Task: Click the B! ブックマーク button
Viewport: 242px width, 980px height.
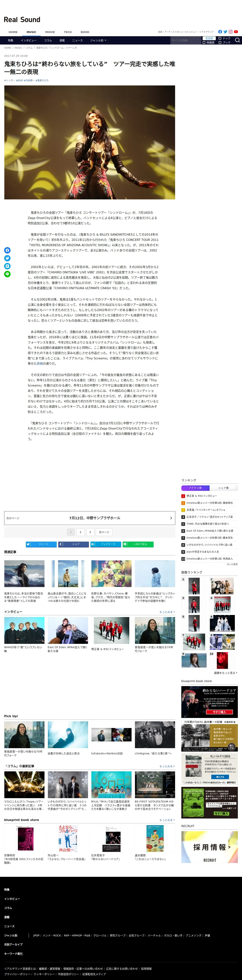Action: pyautogui.click(x=106, y=544)
